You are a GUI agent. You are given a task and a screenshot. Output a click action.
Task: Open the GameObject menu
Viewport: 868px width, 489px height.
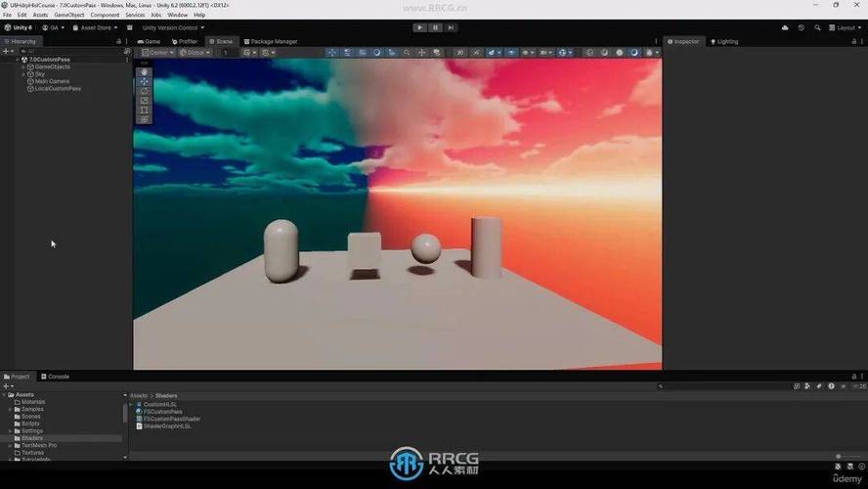[69, 15]
